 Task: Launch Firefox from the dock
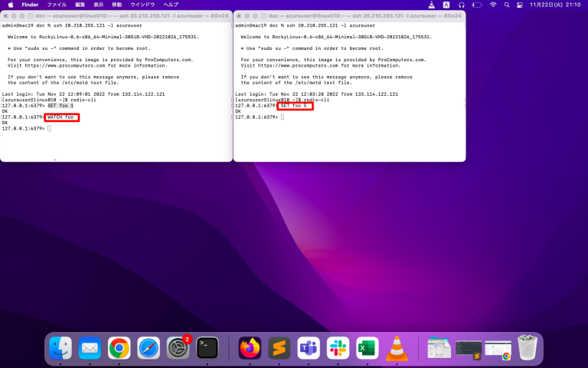point(250,349)
